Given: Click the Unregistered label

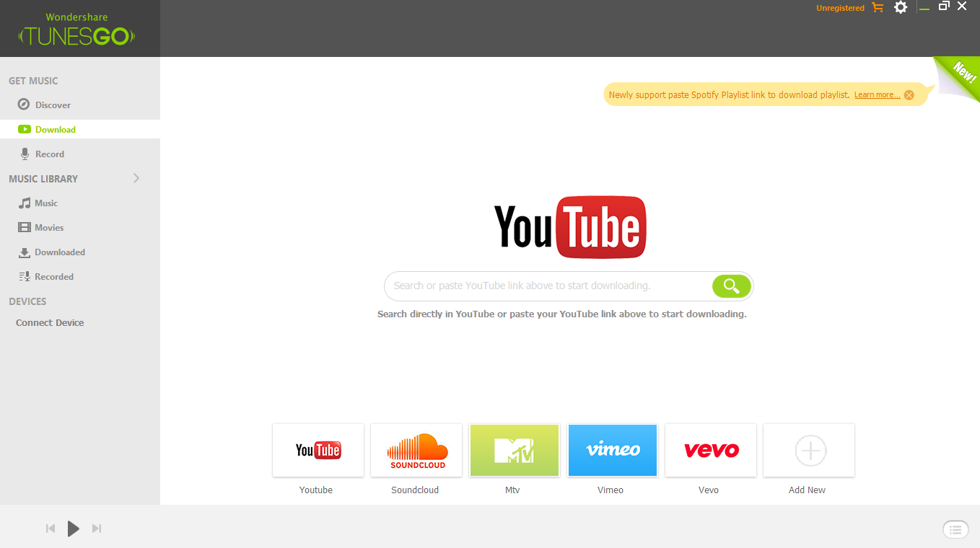Looking at the screenshot, I should coord(840,8).
